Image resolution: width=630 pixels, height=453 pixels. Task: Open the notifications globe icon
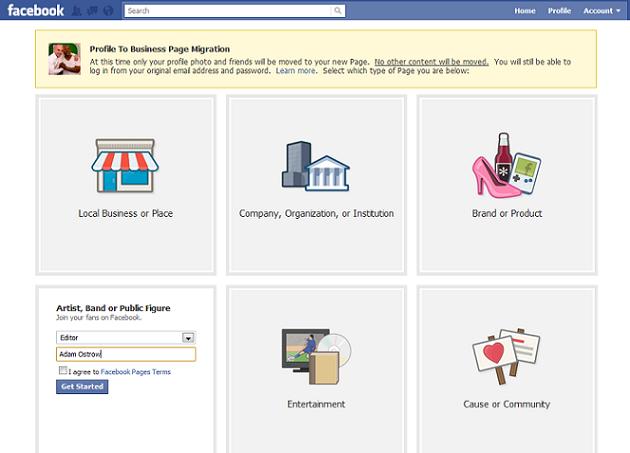(x=108, y=11)
